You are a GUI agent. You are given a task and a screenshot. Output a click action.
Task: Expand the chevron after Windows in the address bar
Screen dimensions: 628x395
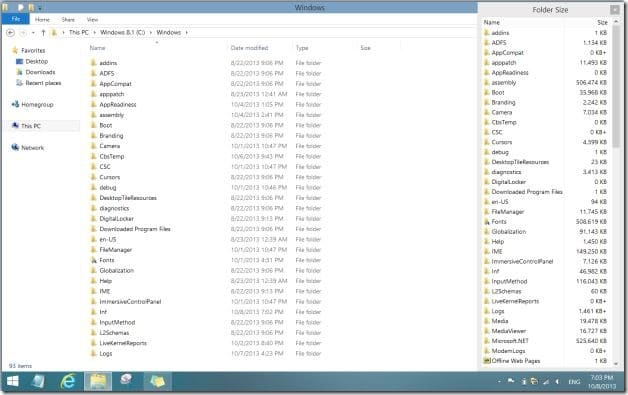click(187, 32)
